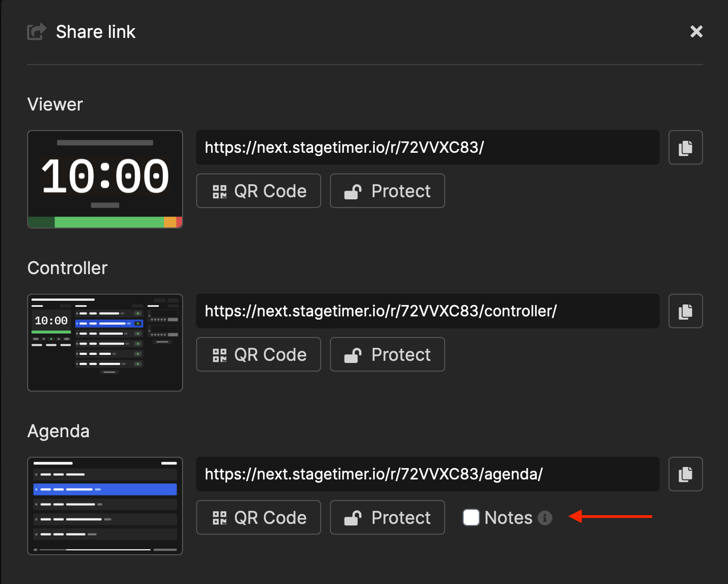
Task: Enable the Notes checkbox for Agenda
Action: [x=471, y=517]
